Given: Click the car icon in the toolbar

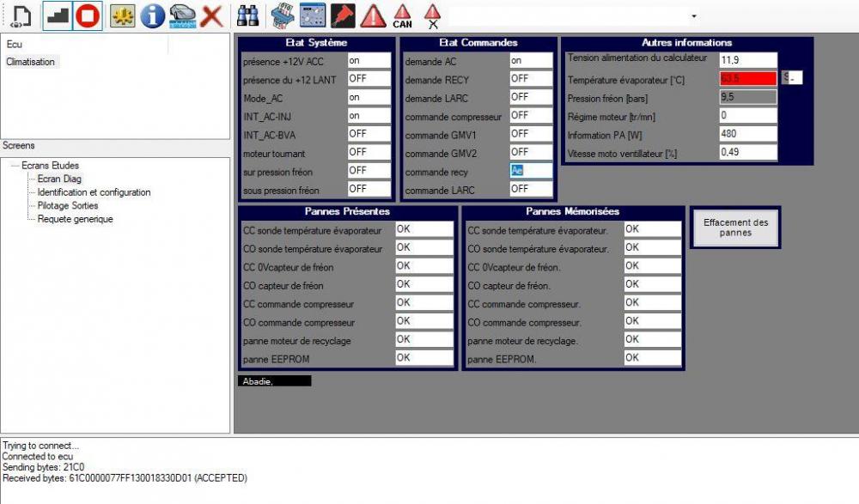Looking at the screenshot, I should coord(182,16).
